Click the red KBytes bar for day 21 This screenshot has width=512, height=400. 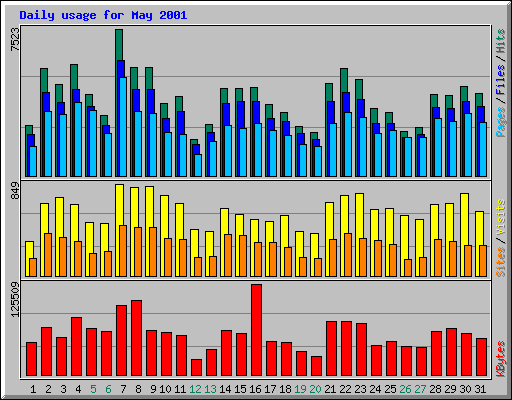[331, 349]
